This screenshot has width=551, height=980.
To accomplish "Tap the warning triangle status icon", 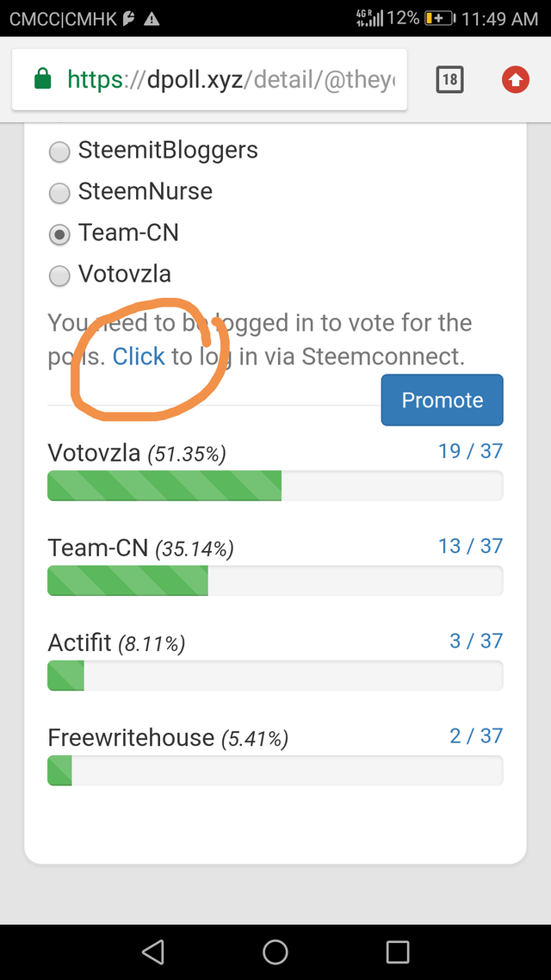I will click(152, 18).
